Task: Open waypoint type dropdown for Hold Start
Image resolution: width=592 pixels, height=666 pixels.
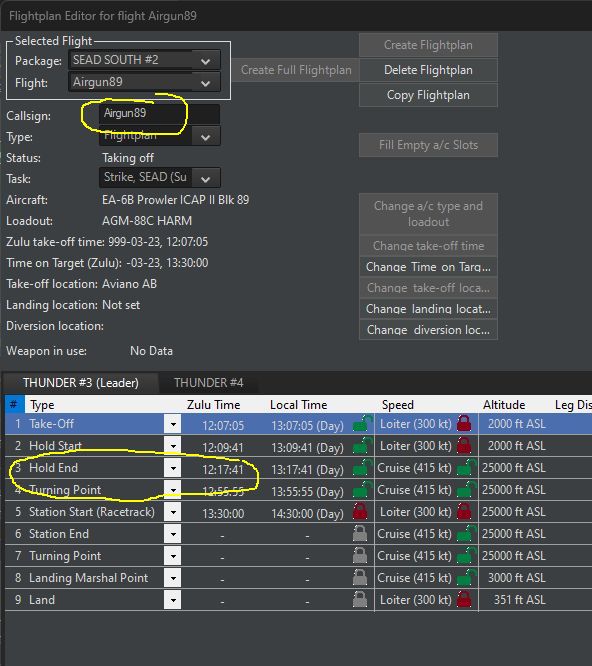Action: [173, 446]
